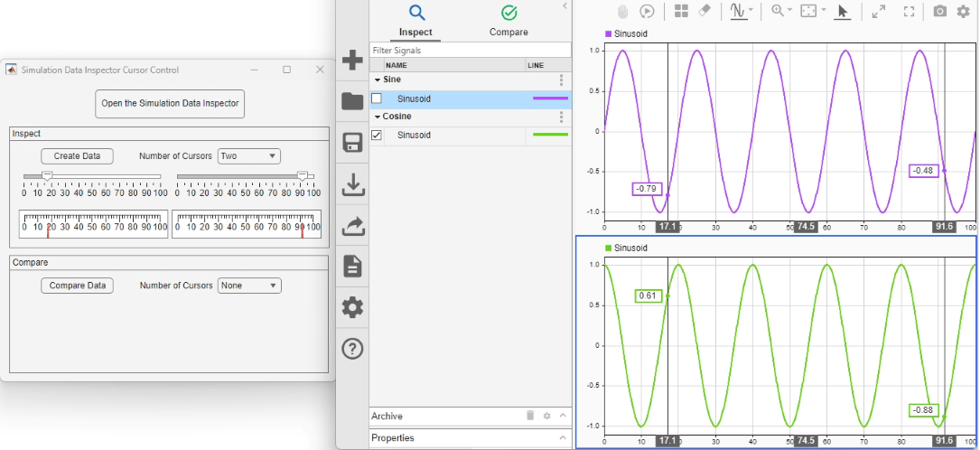The width and height of the screenshot is (980, 450).
Task: Click the 17.1 cursor label on top plot
Action: [x=667, y=228]
